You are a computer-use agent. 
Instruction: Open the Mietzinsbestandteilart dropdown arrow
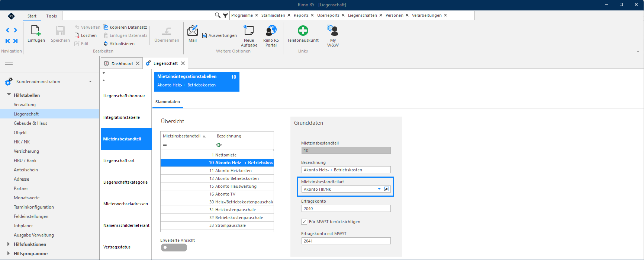pyautogui.click(x=379, y=189)
